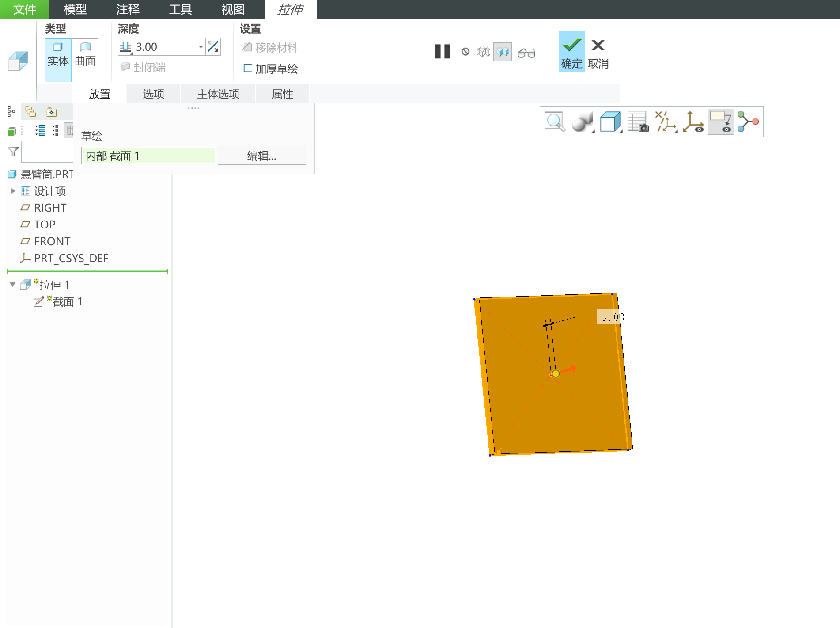The height and width of the screenshot is (628, 840).
Task: Flip the extrude depth direction icon
Action: [213, 47]
